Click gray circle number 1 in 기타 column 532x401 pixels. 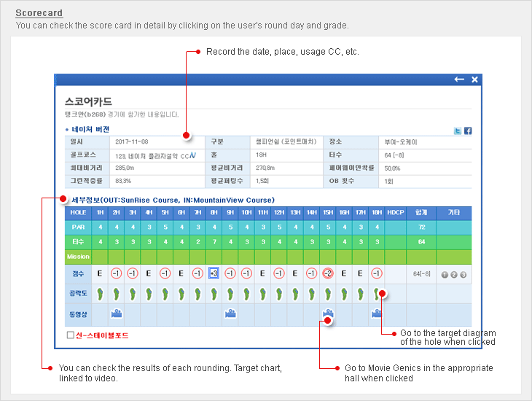pyautogui.click(x=445, y=275)
